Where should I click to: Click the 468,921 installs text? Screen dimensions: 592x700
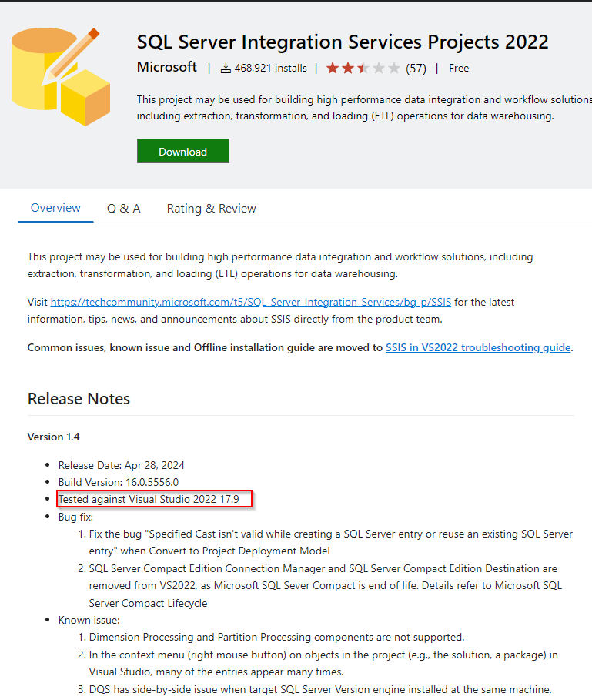click(270, 69)
